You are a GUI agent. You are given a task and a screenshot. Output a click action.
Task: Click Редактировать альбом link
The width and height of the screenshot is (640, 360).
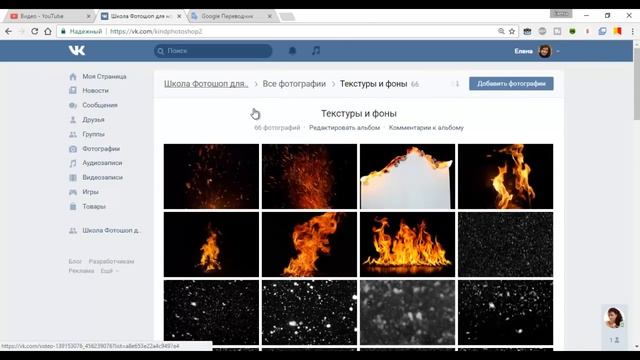tap(344, 128)
